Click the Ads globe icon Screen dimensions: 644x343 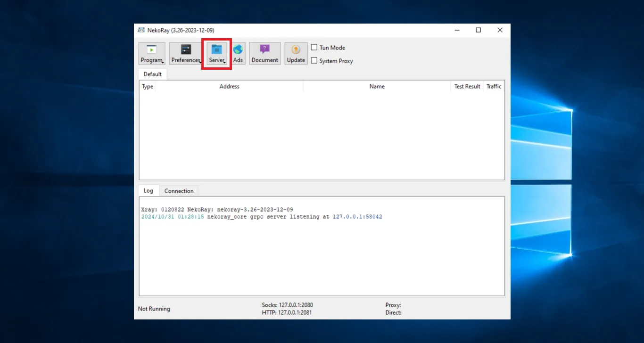(238, 49)
